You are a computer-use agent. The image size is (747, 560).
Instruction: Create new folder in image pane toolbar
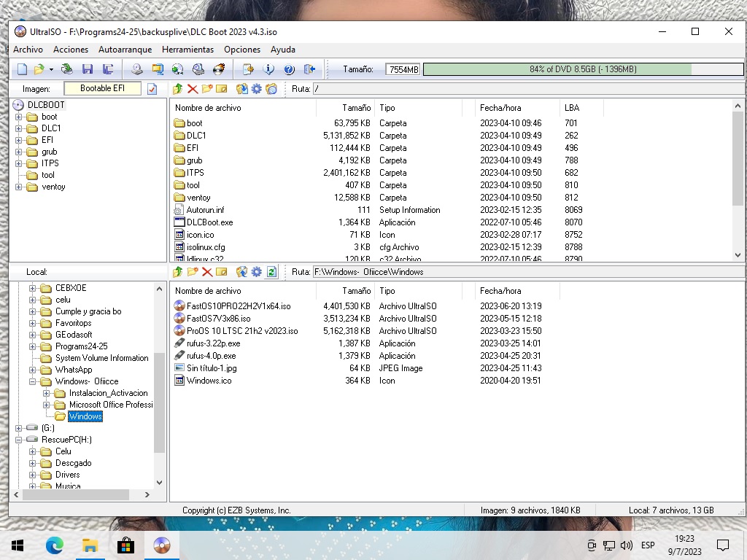click(x=206, y=88)
